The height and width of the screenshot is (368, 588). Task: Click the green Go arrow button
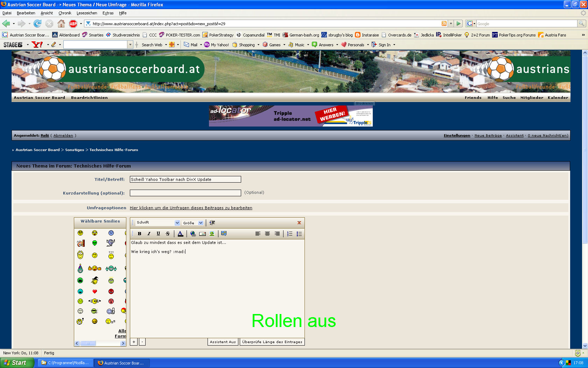coord(458,23)
